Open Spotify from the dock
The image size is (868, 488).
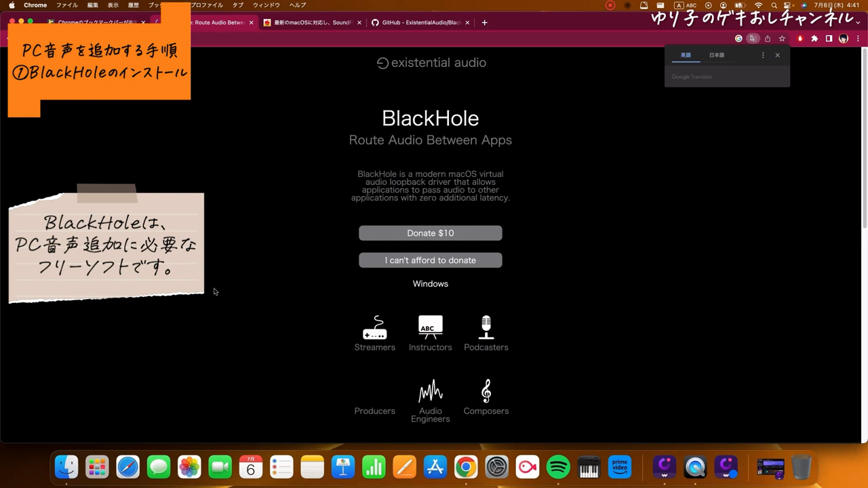(558, 467)
